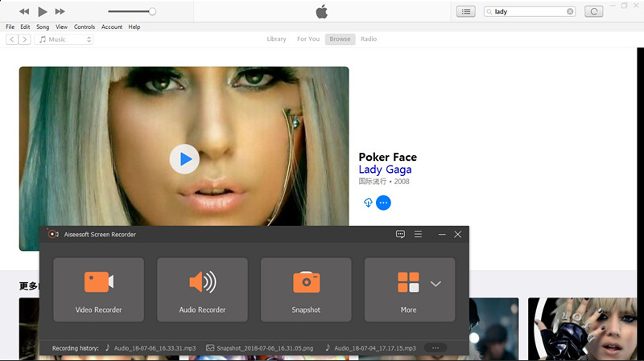
Task: Open the Controls menu
Action: [x=85, y=27]
